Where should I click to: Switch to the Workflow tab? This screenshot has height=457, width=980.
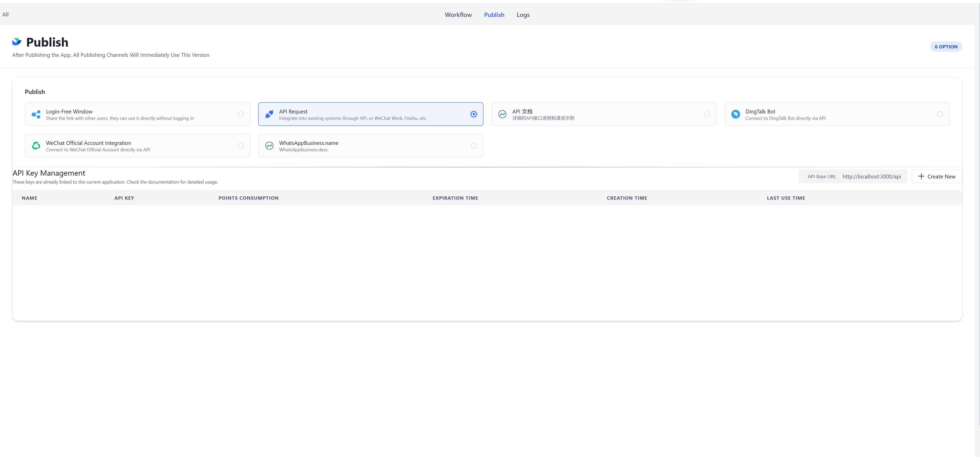coord(458,15)
